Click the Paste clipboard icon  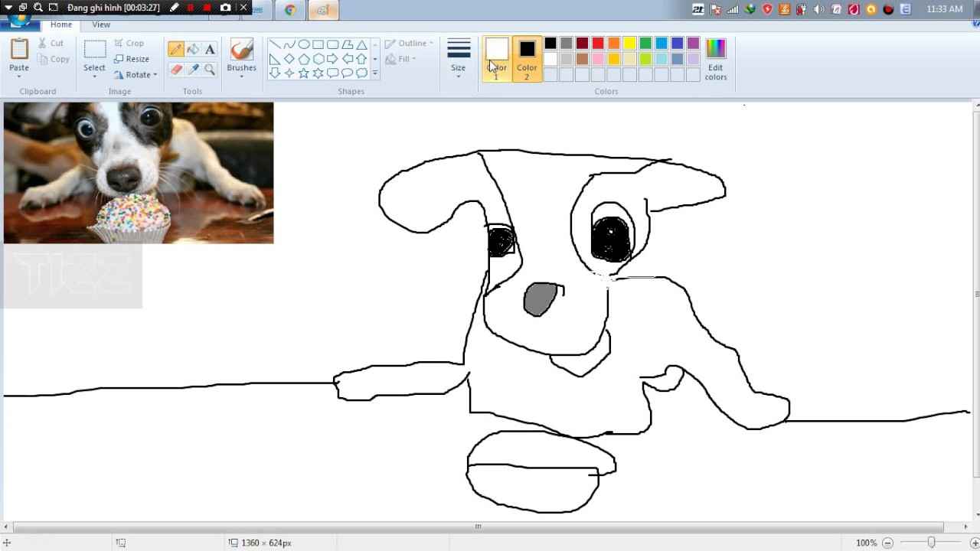coord(19,49)
